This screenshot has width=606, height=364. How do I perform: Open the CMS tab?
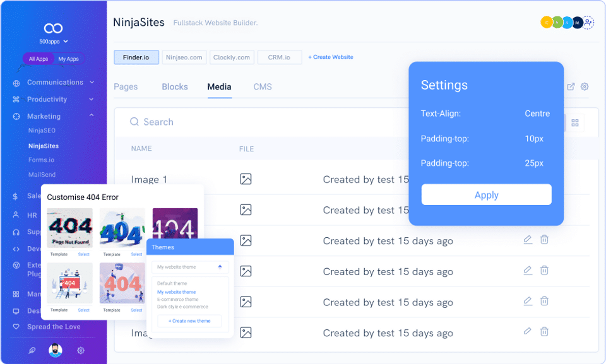click(x=263, y=87)
